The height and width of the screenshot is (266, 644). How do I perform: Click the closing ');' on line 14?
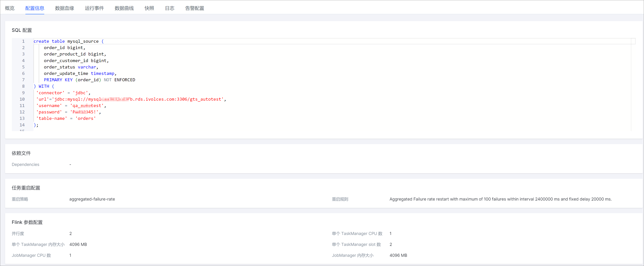point(36,125)
